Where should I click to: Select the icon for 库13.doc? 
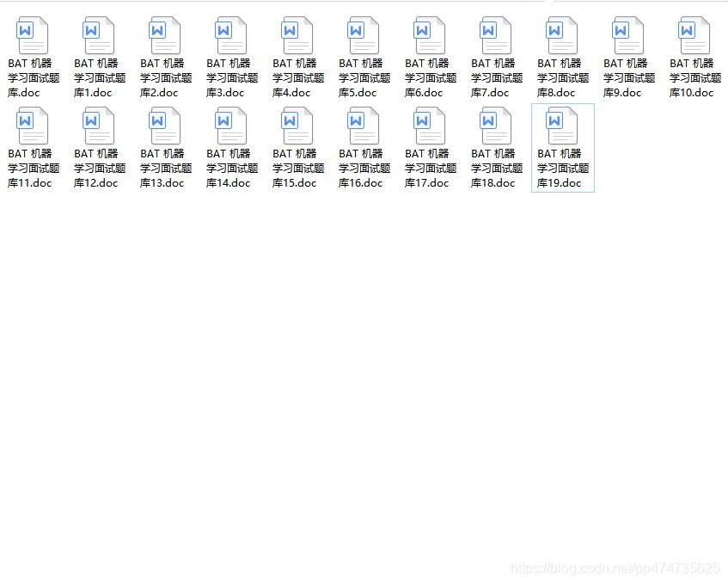click(164, 126)
